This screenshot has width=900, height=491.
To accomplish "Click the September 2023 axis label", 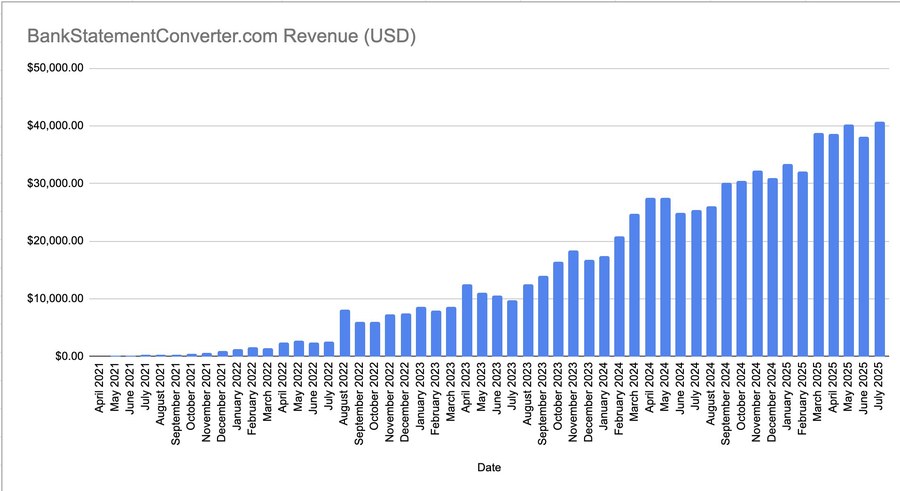I will tap(542, 403).
